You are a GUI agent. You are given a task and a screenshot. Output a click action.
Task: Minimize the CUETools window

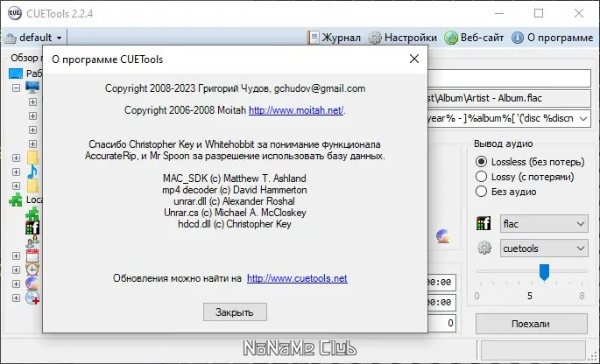tap(499, 13)
